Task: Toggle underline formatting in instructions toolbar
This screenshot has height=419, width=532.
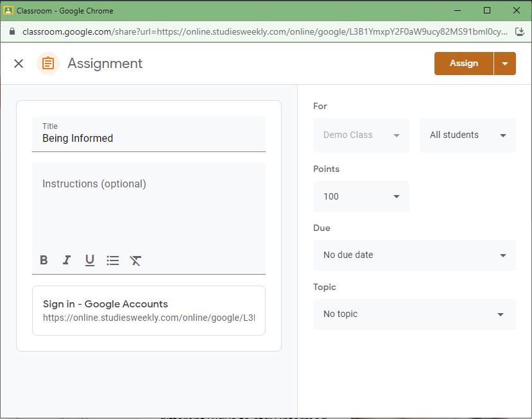Action: point(90,260)
